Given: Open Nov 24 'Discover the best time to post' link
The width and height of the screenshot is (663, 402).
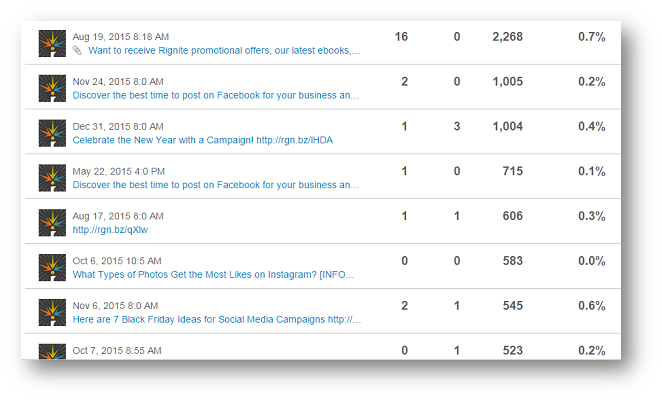Looking at the screenshot, I should click(216, 96).
